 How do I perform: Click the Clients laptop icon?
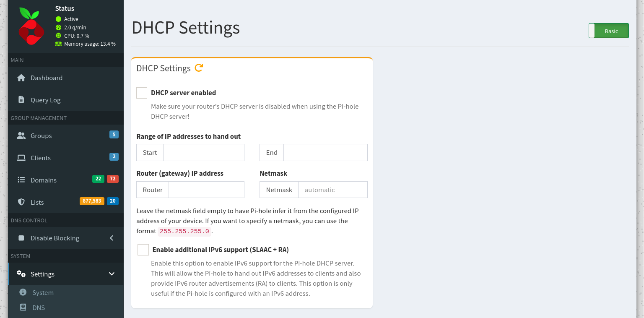tap(21, 158)
